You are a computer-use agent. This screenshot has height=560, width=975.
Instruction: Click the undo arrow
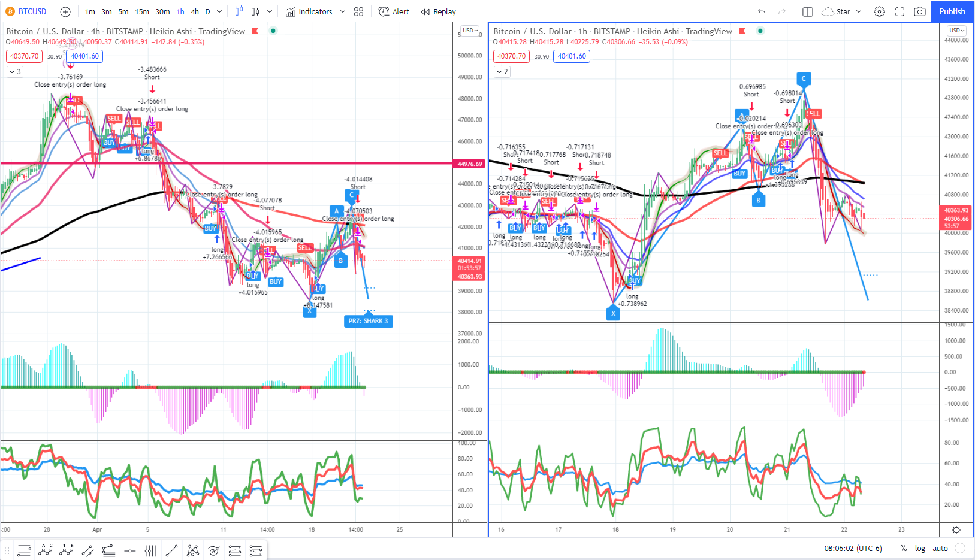pyautogui.click(x=762, y=11)
